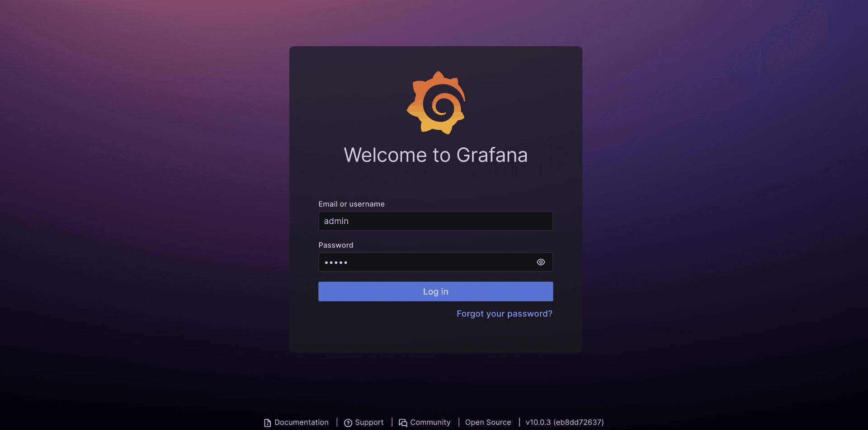The width and height of the screenshot is (868, 430).
Task: Click the Documentation file icon
Action: (268, 423)
